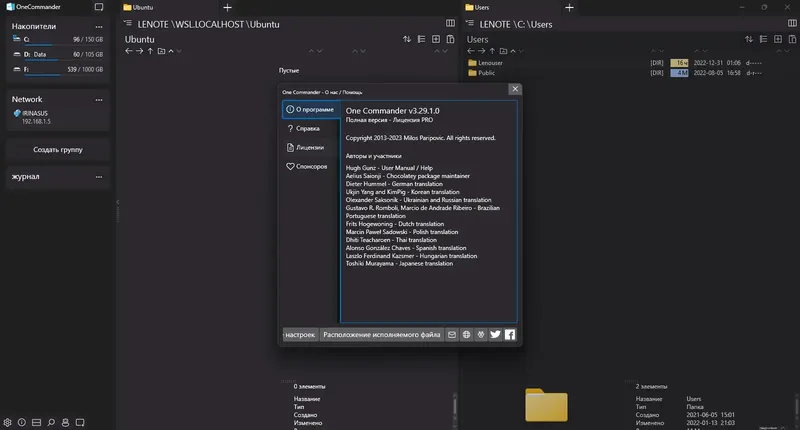Go forward in Users pane
Screen dimensions: 800x430
(481, 51)
